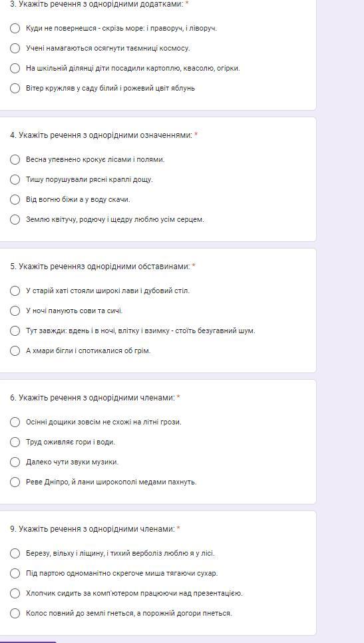364x643 pixels.
Task: Select 'У старій хаті стояли широкі лави'
Action: 15,291
